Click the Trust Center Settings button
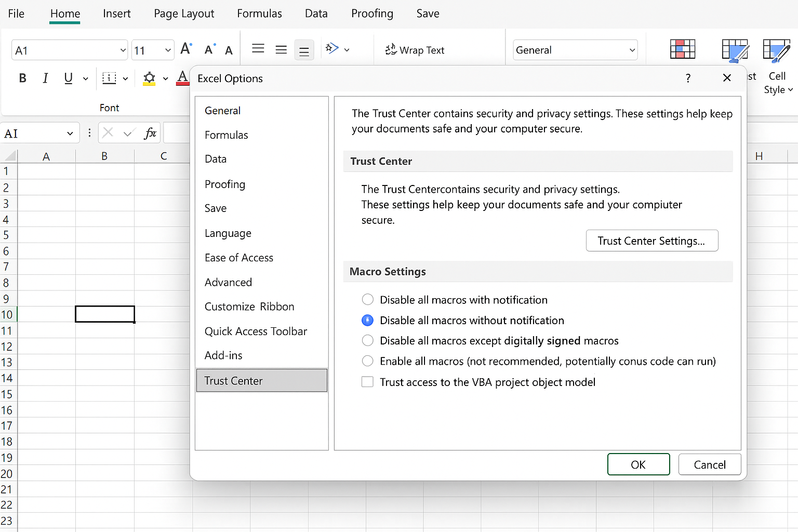This screenshot has width=798, height=532. [x=652, y=241]
